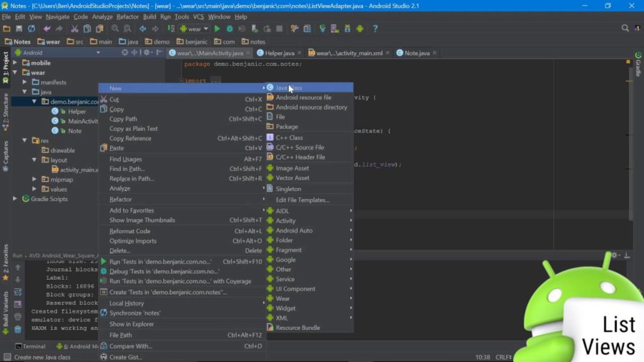Click the Undo arrow toolbar icon
Viewport: 644px width, 362px height.
[x=47, y=29]
